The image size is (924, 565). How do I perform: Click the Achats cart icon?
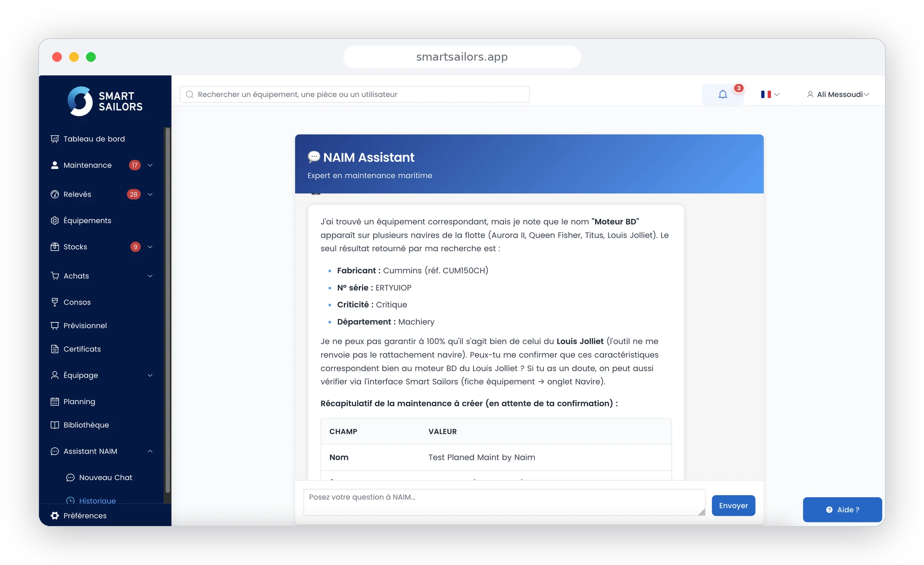click(55, 276)
